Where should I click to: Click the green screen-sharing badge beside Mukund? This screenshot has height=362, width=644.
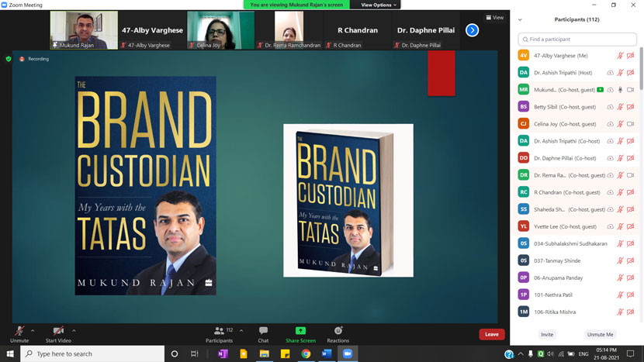[600, 89]
